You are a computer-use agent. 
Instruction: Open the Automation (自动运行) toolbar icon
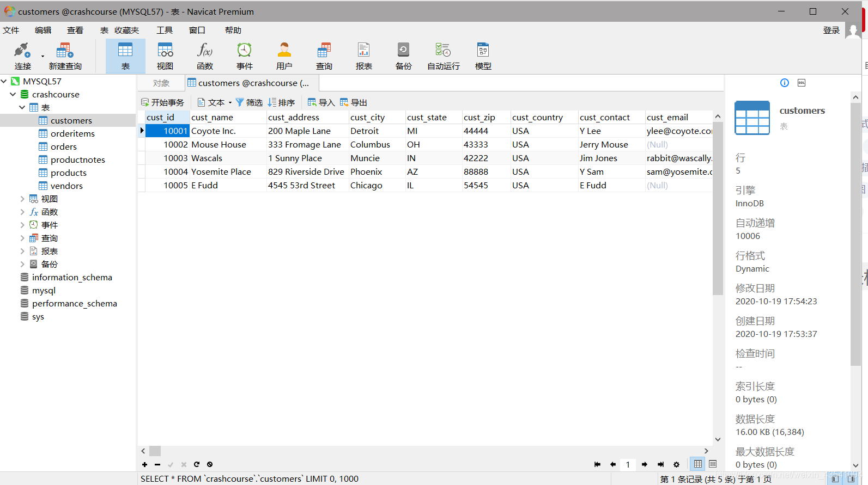point(444,56)
